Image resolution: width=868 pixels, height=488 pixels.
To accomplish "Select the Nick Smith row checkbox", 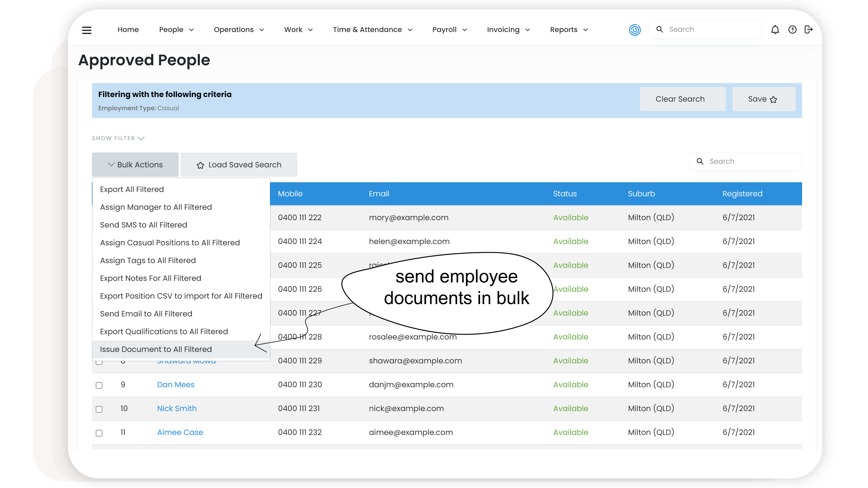I will pos(99,409).
